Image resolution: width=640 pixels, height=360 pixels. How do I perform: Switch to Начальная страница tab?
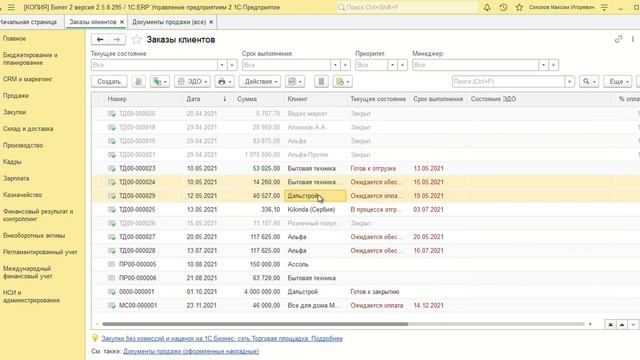tap(28, 22)
